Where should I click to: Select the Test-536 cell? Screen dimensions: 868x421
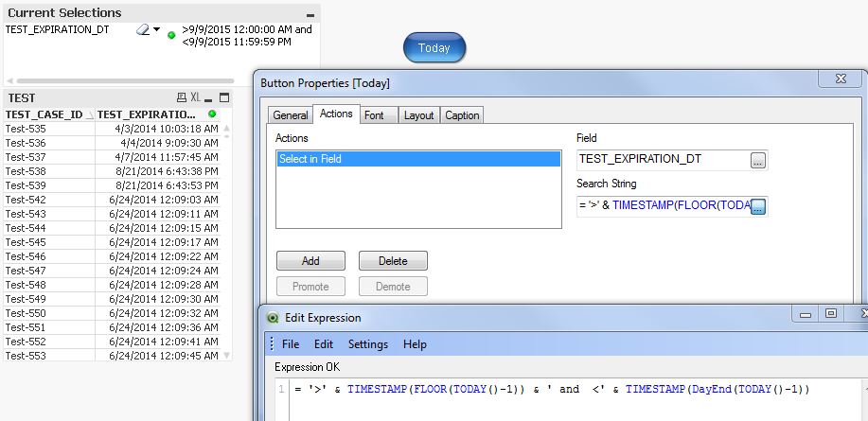click(x=49, y=143)
